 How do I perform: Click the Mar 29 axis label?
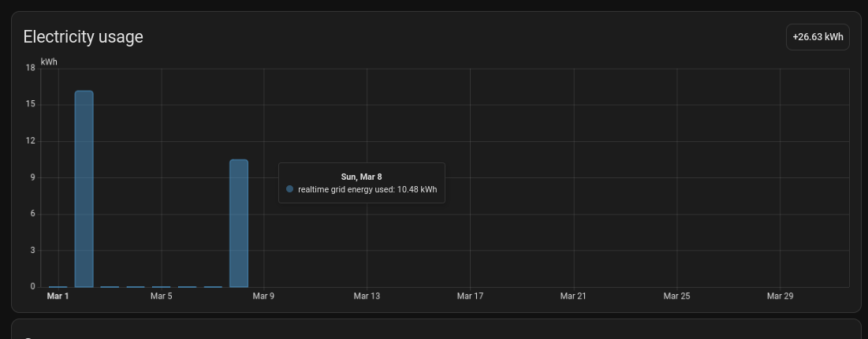(780, 296)
